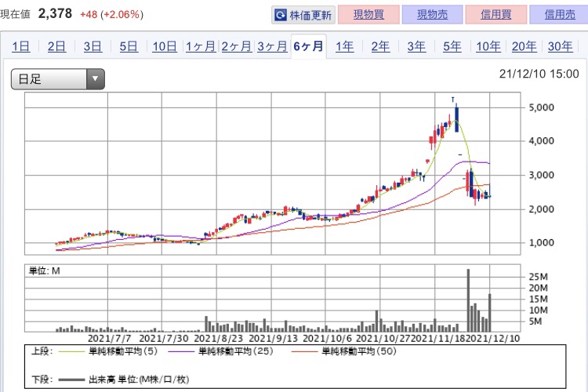588x392 pixels.
Task: Show the 30年 chart range
Action: click(x=560, y=46)
